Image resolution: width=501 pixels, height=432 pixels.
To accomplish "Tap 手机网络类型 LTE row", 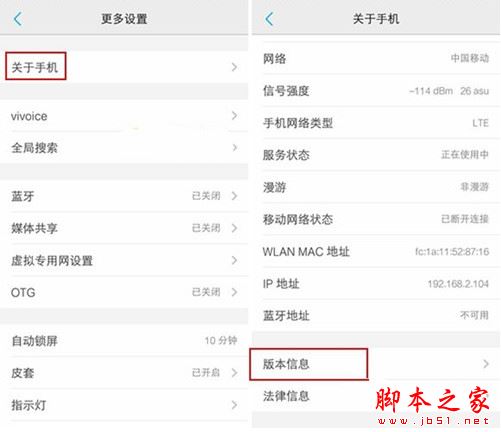I will [376, 123].
